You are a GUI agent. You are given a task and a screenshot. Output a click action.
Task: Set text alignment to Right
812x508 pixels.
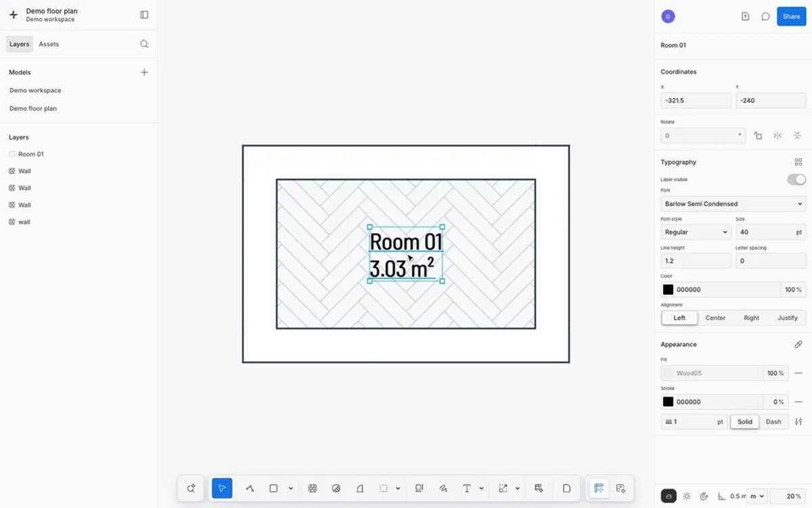tap(751, 318)
